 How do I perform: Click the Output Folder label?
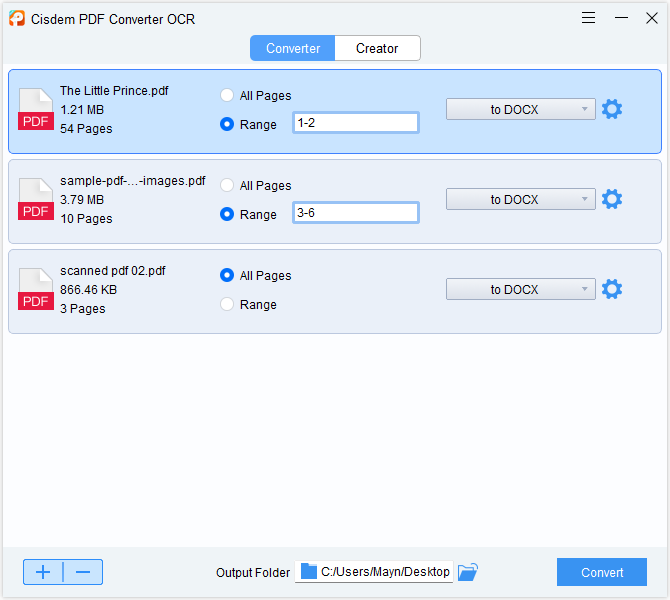coord(253,573)
